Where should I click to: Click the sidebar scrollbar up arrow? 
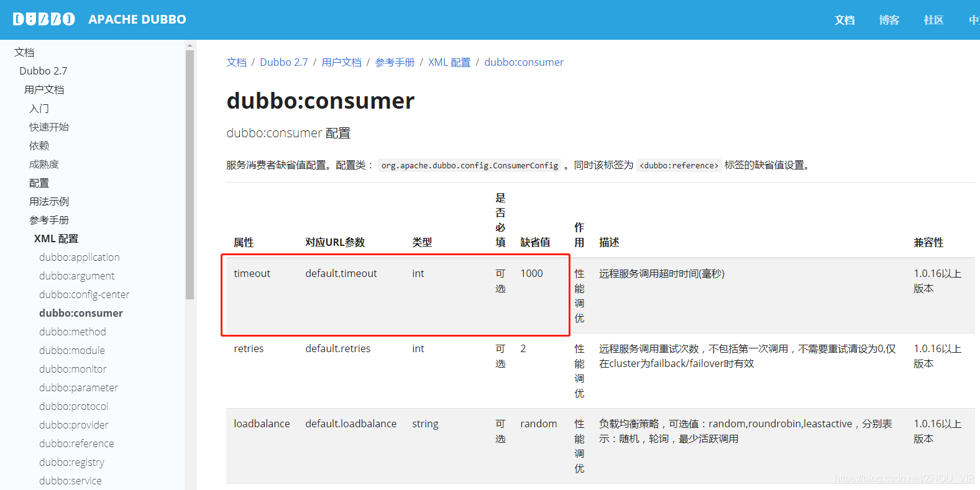tap(190, 45)
